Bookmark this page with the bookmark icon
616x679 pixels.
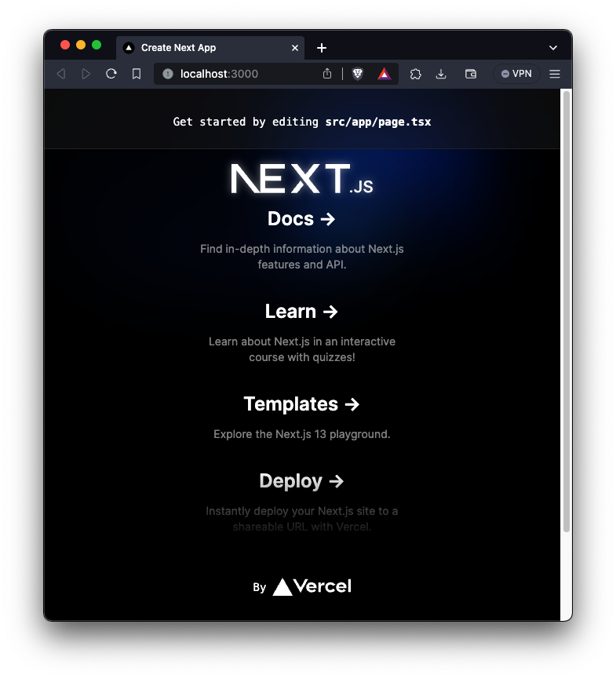pyautogui.click(x=137, y=74)
